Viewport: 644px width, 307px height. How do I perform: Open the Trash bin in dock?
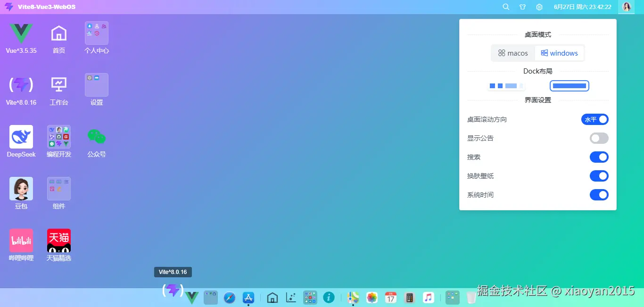point(471,298)
